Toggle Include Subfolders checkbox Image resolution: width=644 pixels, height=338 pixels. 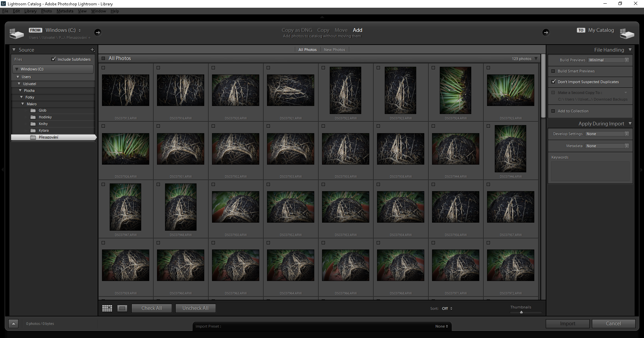pos(53,59)
